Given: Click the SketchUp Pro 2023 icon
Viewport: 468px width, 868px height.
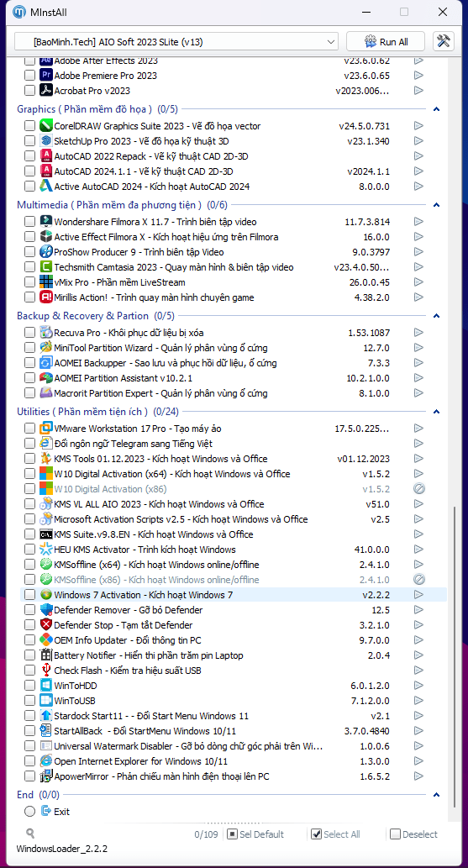Looking at the screenshot, I should coord(46,140).
